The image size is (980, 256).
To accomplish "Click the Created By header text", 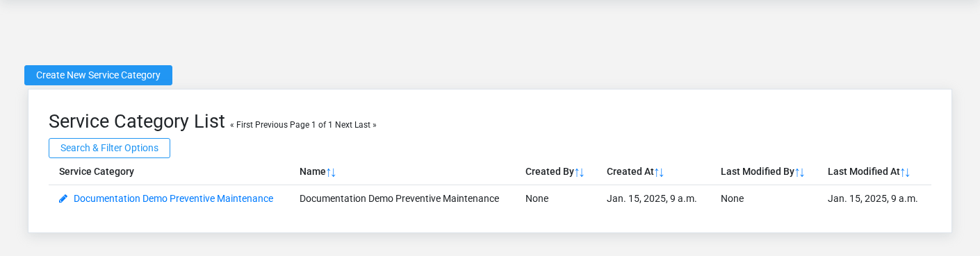I will (550, 171).
